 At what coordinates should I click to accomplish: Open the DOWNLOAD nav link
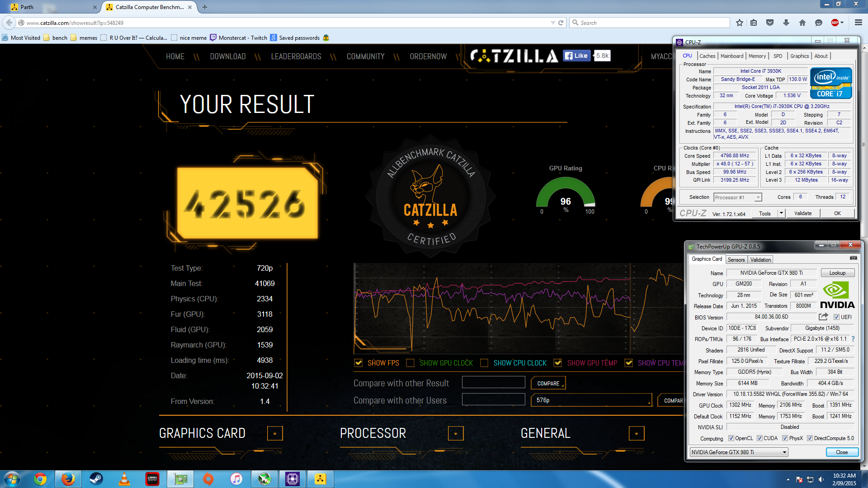coord(228,56)
